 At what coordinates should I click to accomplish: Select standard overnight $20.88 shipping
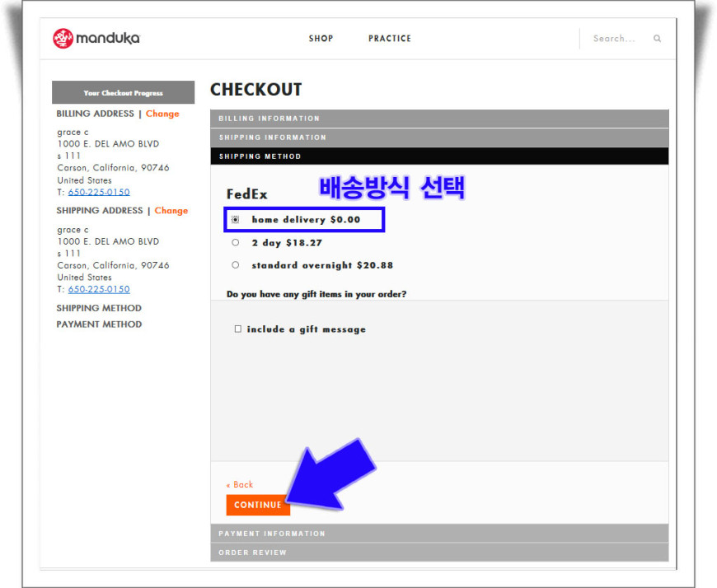pos(235,265)
